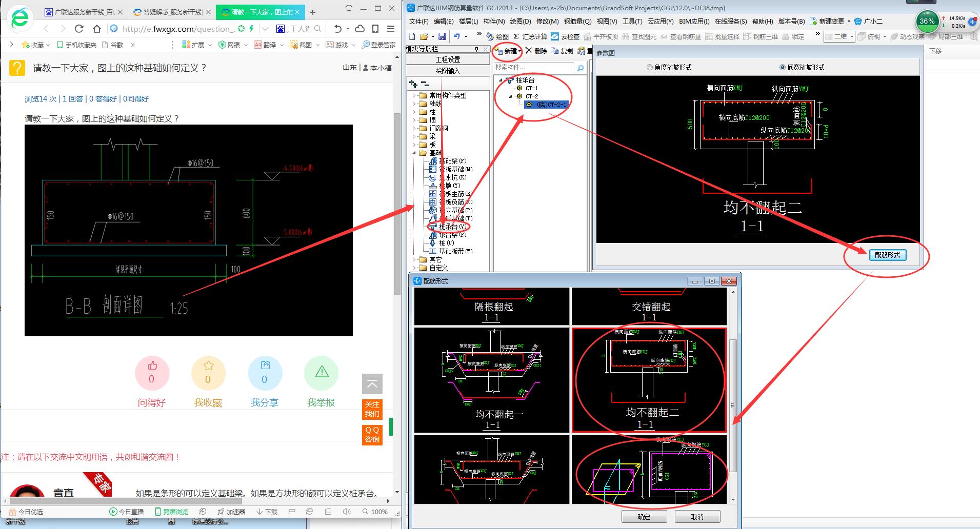Click the new file icon in GGJ toolbar
The width and height of the screenshot is (980, 529).
coord(412,36)
